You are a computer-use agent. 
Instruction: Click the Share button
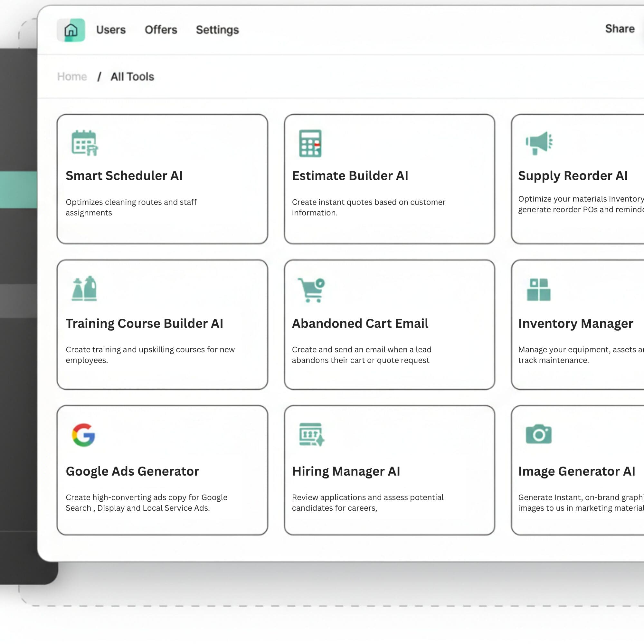click(x=620, y=29)
